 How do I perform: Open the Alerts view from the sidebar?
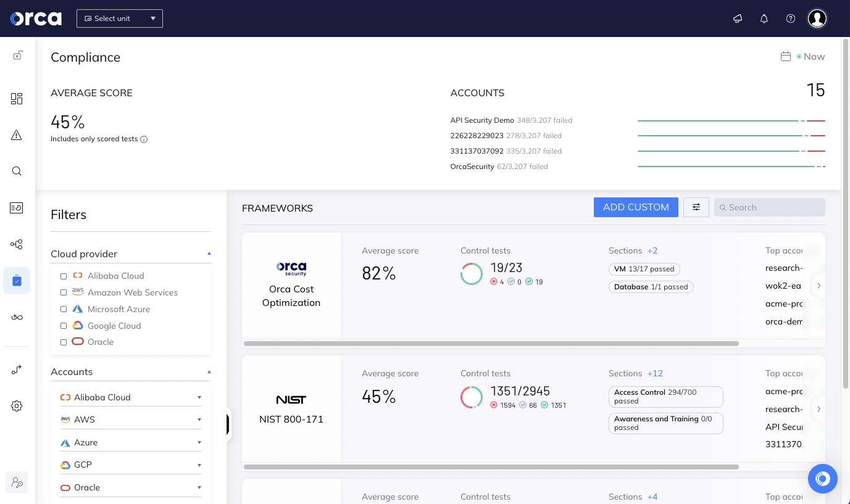pyautogui.click(x=16, y=134)
